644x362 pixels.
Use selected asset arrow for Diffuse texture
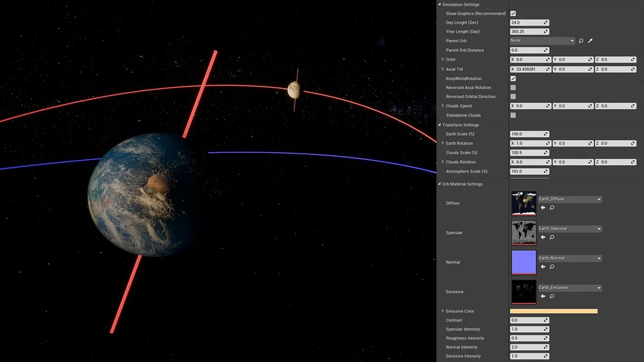pyautogui.click(x=543, y=208)
